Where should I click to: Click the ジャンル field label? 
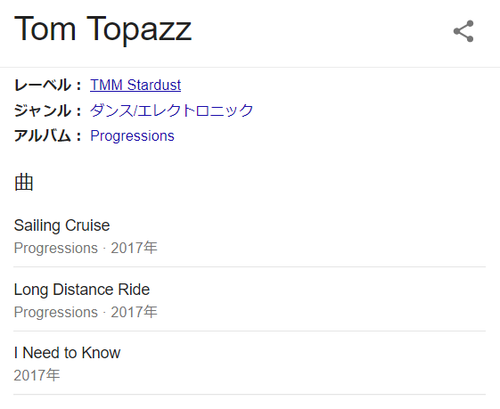47,110
